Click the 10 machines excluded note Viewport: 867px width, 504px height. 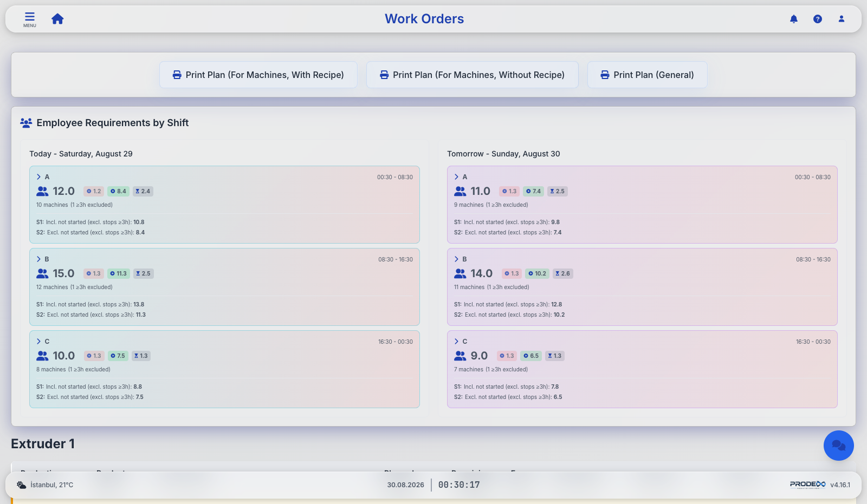[74, 205]
